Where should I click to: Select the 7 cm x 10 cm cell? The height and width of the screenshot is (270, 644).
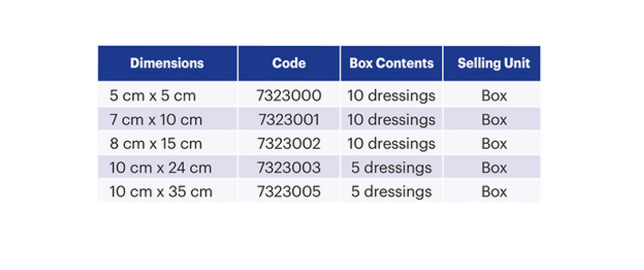(156, 120)
